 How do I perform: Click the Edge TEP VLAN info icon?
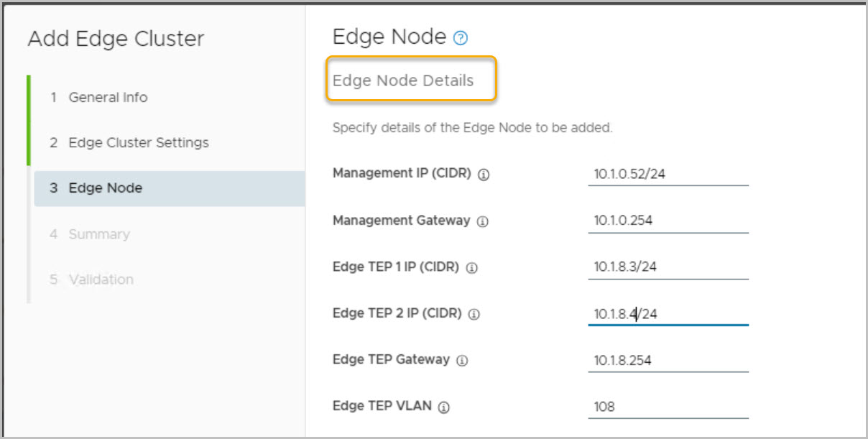(444, 407)
